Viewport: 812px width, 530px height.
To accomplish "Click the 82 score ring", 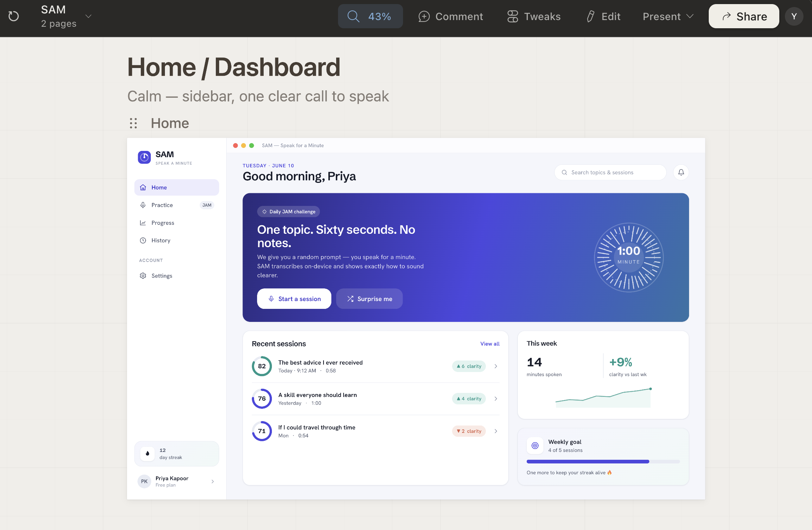I will pyautogui.click(x=262, y=366).
